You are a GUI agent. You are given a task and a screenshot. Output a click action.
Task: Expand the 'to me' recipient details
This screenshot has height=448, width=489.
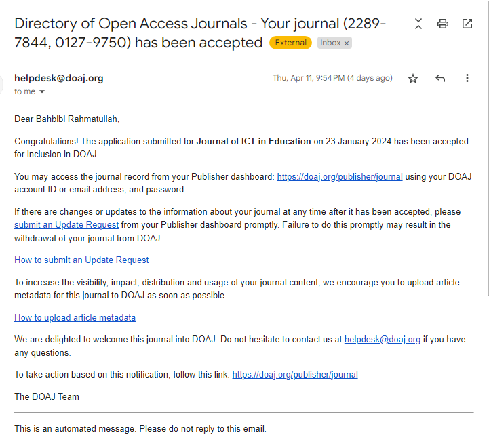tap(42, 92)
